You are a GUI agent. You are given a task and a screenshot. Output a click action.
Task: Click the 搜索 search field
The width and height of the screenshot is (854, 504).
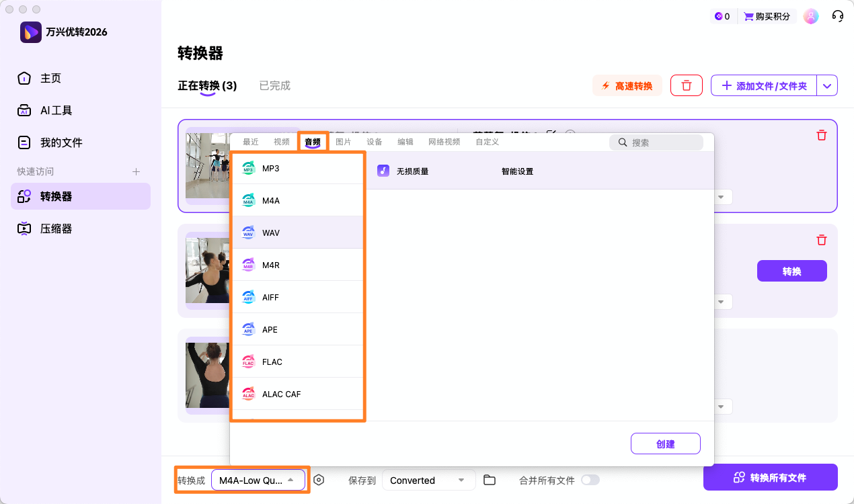coord(656,142)
